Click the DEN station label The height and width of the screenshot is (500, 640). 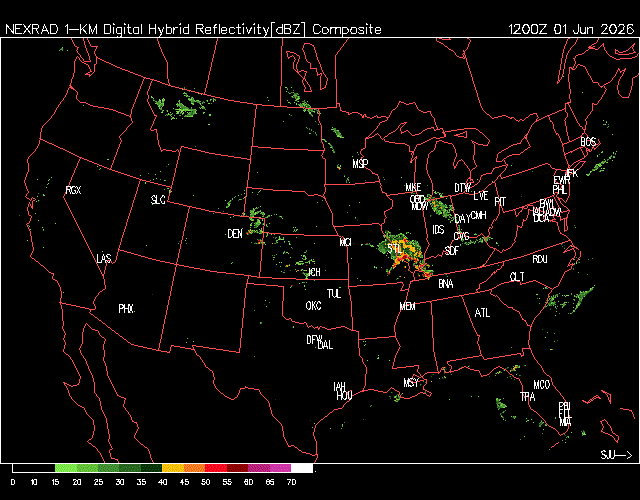click(235, 234)
